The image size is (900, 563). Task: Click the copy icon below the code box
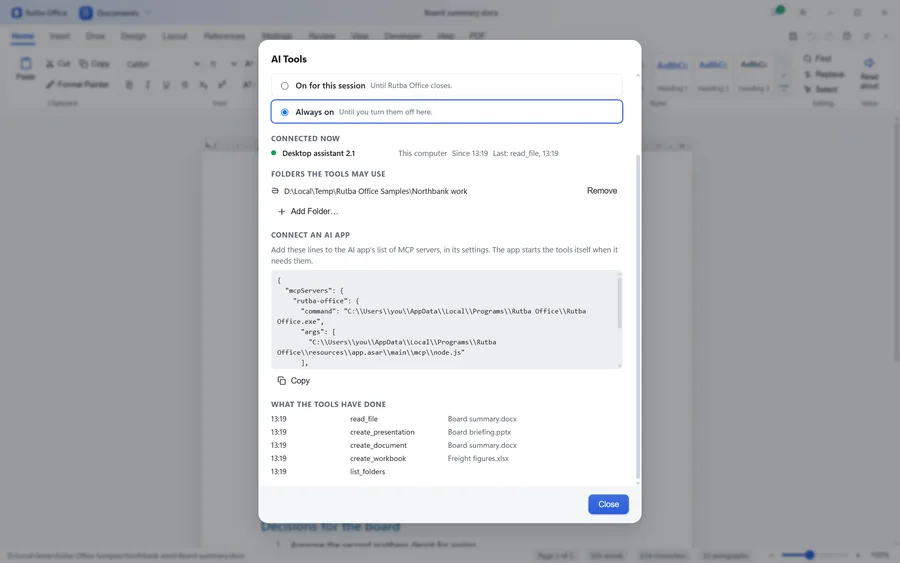pos(281,380)
